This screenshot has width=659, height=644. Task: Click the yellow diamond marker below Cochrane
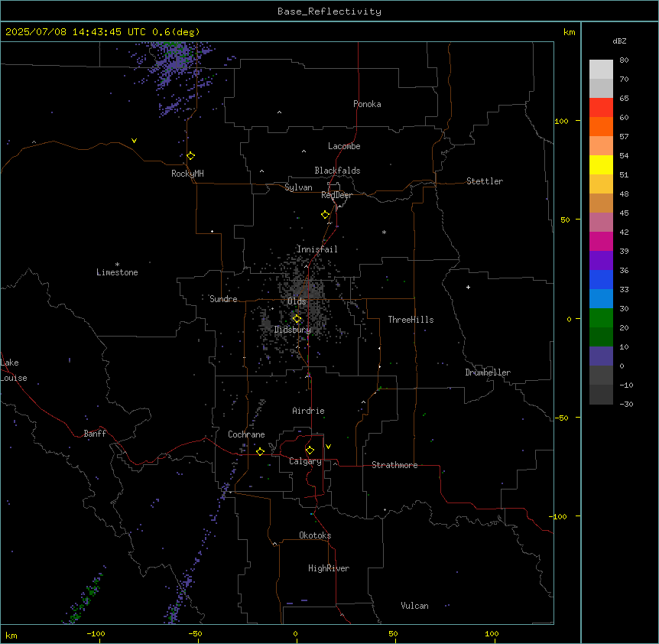click(x=260, y=451)
